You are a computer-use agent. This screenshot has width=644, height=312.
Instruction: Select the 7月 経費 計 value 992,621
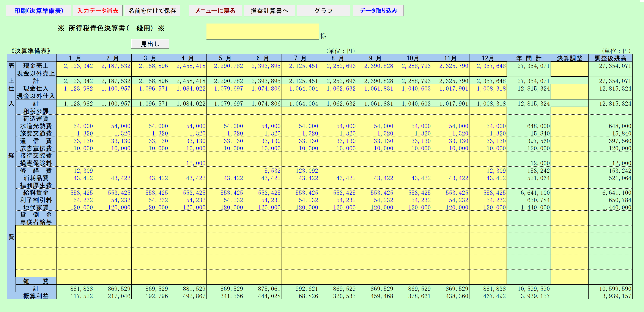301,288
